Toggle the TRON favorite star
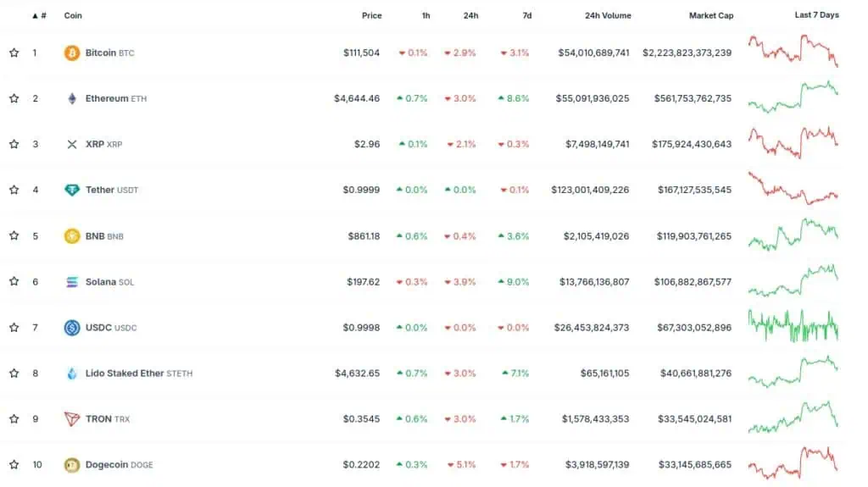The image size is (868, 487). coord(14,419)
